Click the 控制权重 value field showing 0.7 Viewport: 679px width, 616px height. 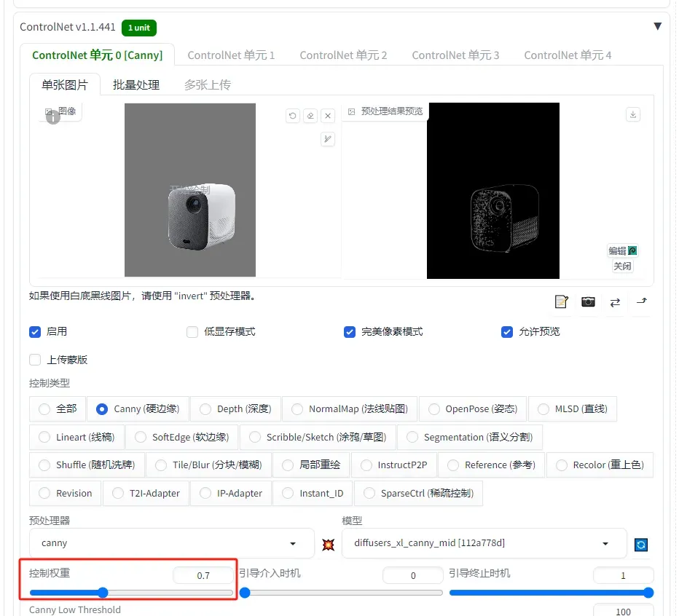coord(203,575)
